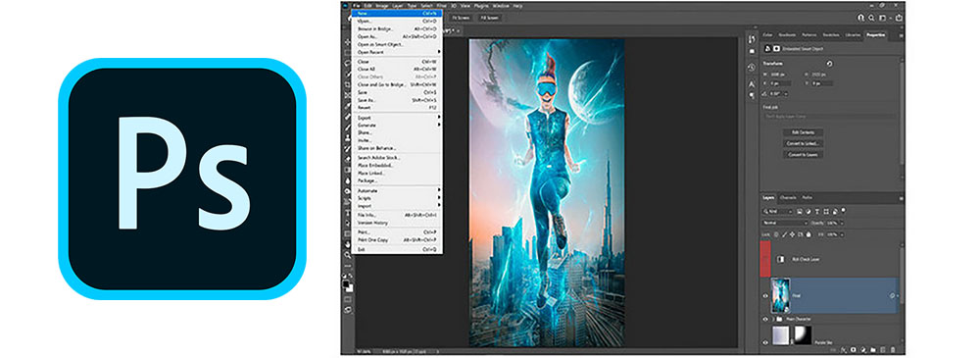
Task: Click the reset Transform icon in Properties
Action: coord(829,63)
